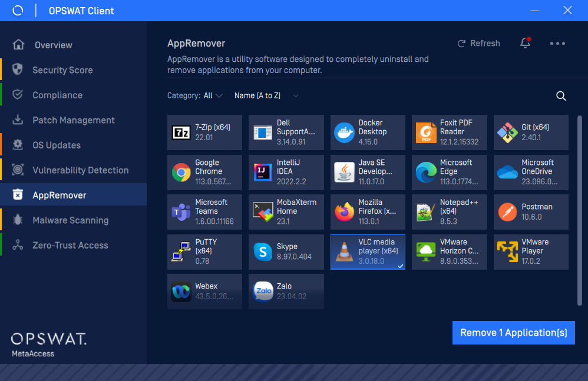The width and height of the screenshot is (588, 381).
Task: Select the VMware Player icon
Action: click(x=507, y=252)
